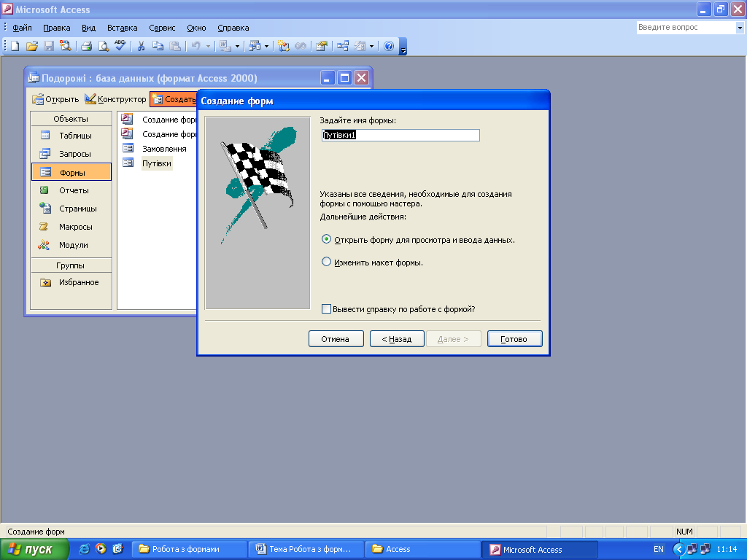Open the Правка menu

click(57, 28)
